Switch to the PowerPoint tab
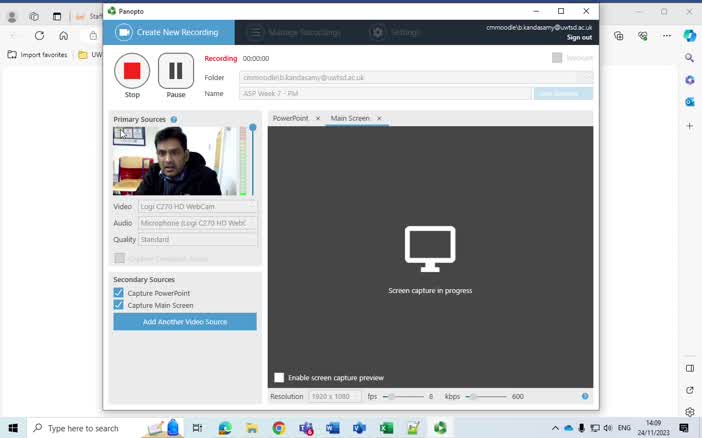Screen dimensions: 702x438 point(290,118)
